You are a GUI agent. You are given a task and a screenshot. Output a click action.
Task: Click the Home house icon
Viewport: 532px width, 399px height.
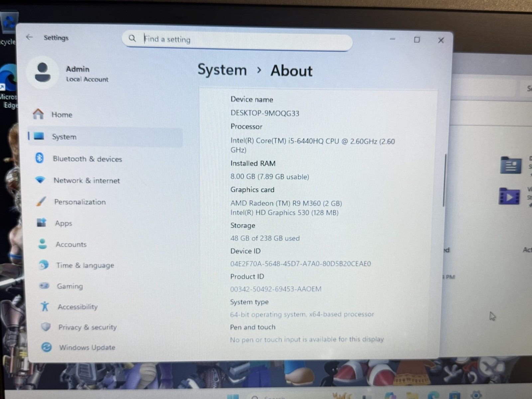click(x=38, y=114)
